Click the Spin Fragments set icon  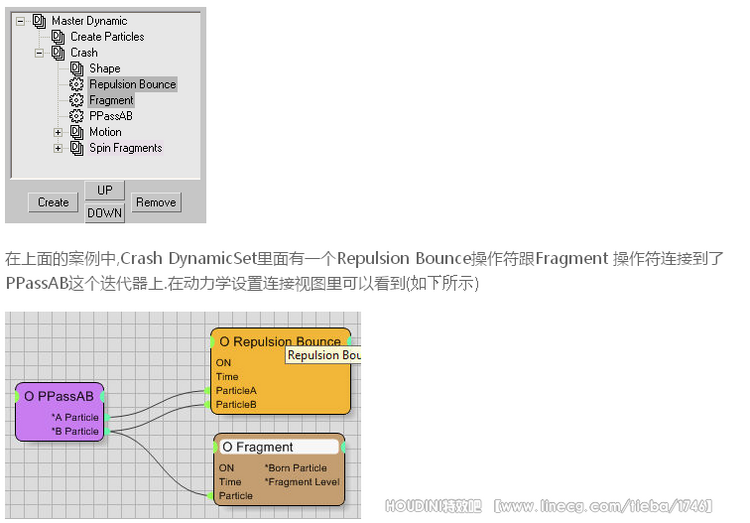(77, 148)
